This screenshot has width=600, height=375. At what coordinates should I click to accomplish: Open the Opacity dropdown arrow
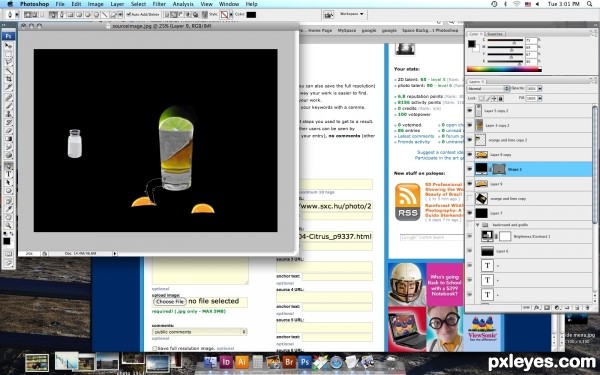coord(540,88)
